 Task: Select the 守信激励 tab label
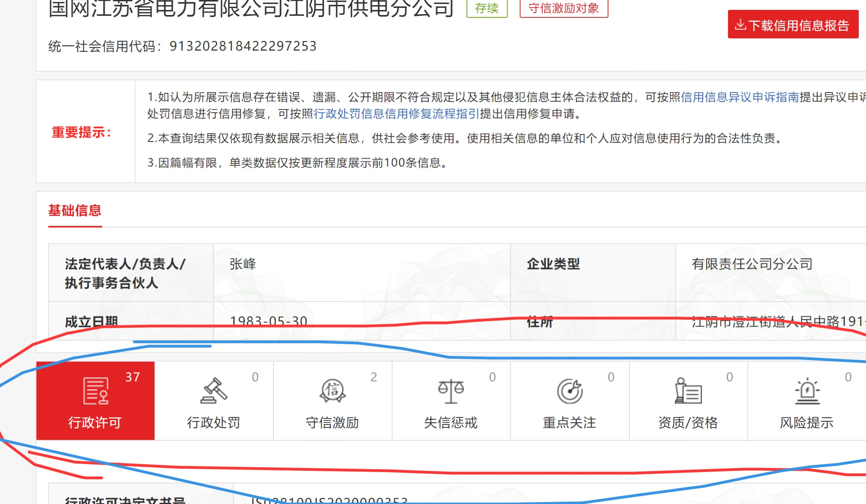point(332,422)
